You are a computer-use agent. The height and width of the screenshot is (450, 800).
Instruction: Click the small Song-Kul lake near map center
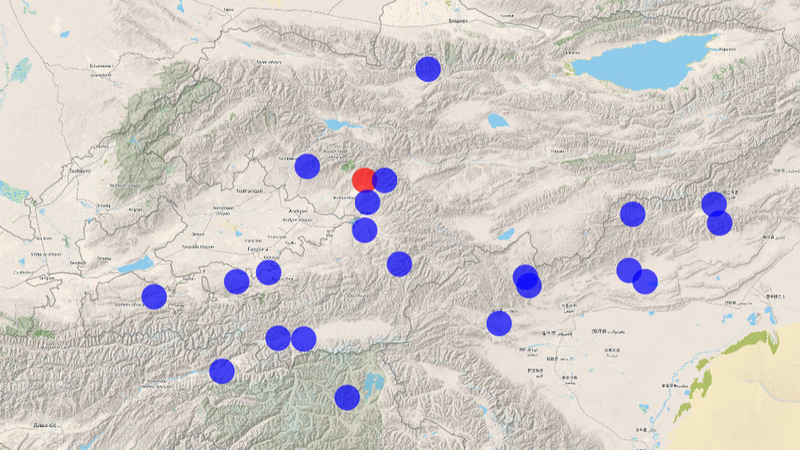click(x=497, y=121)
